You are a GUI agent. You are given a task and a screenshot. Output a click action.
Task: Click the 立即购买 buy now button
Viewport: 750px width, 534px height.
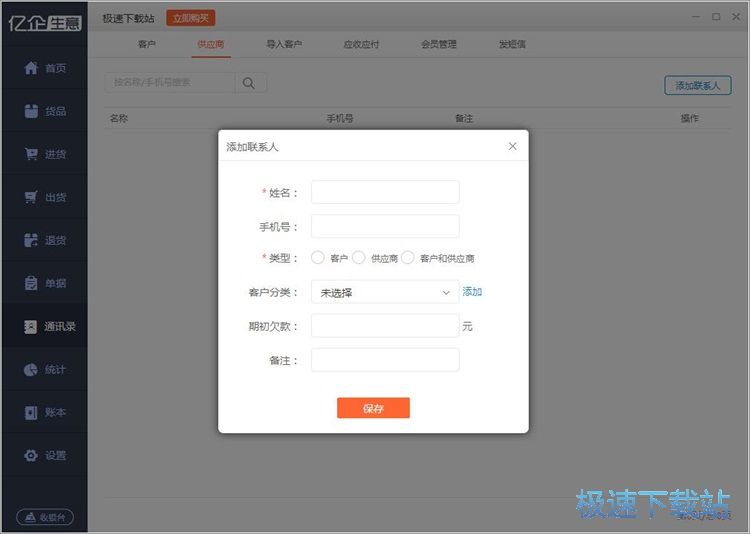click(191, 18)
